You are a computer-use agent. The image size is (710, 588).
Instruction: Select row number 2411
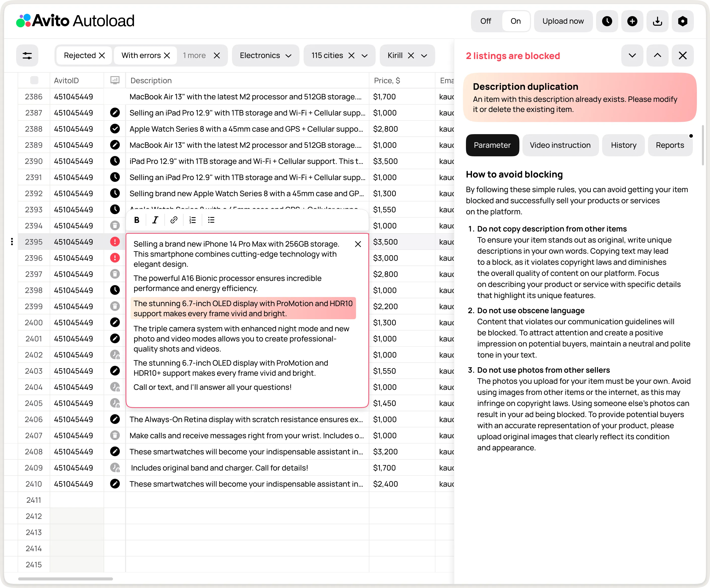(x=34, y=500)
